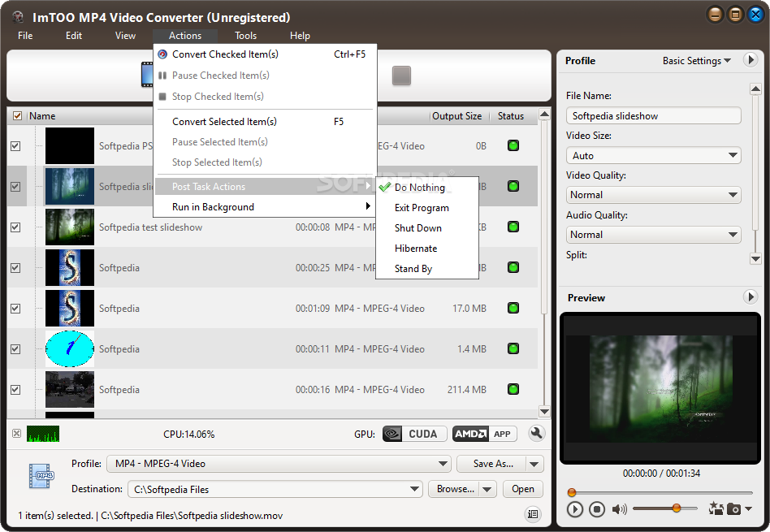Close the CPU graph with the X icon
This screenshot has width=770, height=532.
pos(17,433)
